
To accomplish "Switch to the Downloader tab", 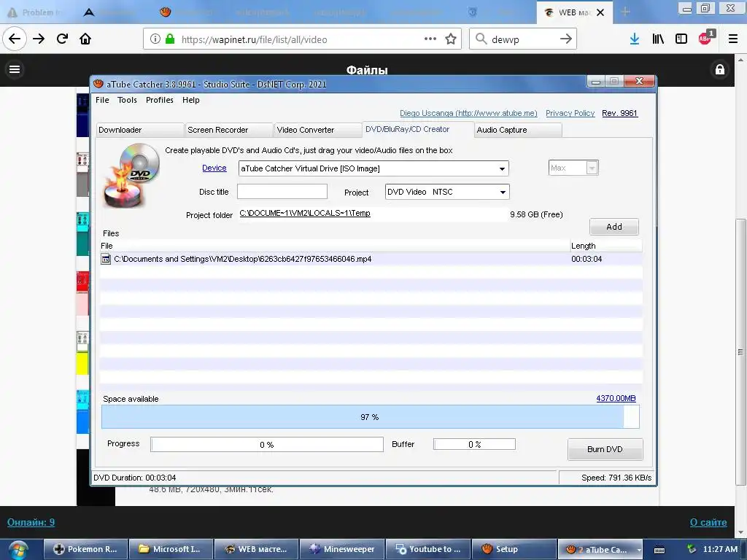I will coord(139,130).
